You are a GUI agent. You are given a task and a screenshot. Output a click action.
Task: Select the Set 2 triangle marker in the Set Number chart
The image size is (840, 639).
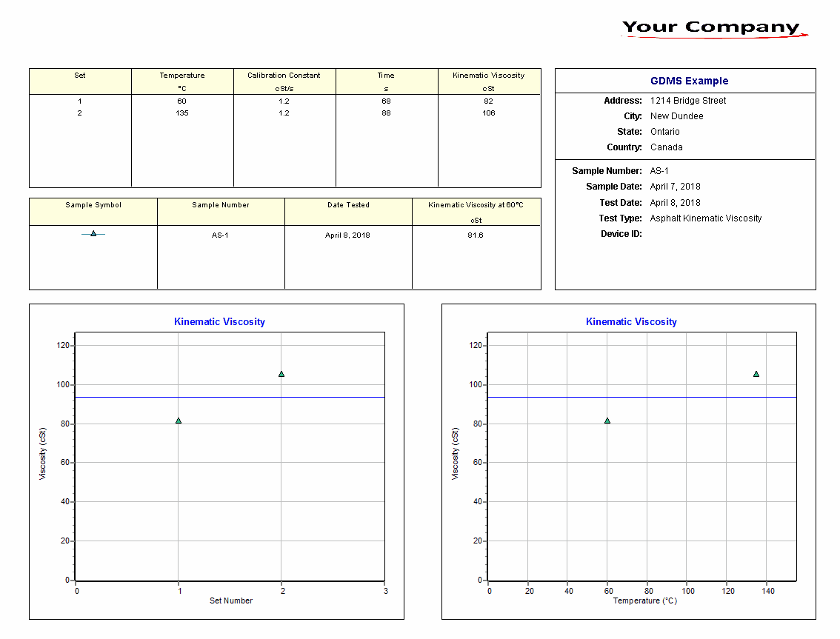[281, 374]
